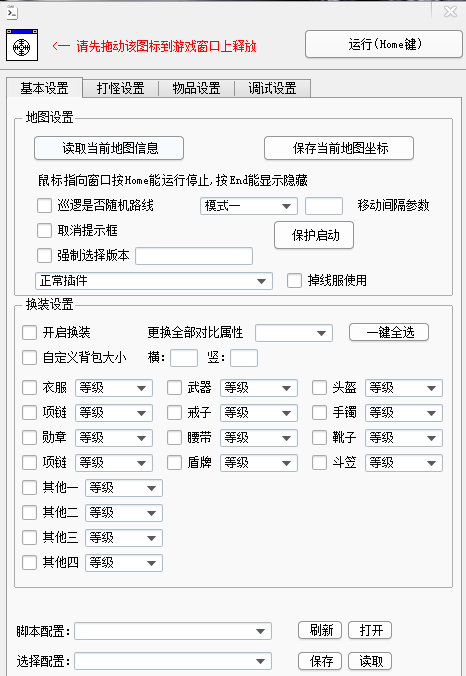Screen dimensions: 466x676
Task: Enable the 头盔 checkbox
Action: 319,388
